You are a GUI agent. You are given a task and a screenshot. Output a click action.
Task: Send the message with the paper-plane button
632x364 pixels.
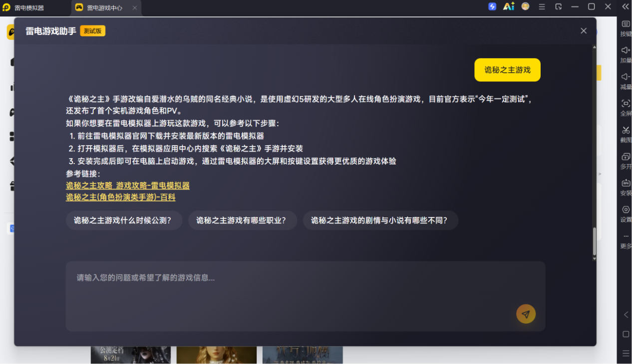pos(526,314)
